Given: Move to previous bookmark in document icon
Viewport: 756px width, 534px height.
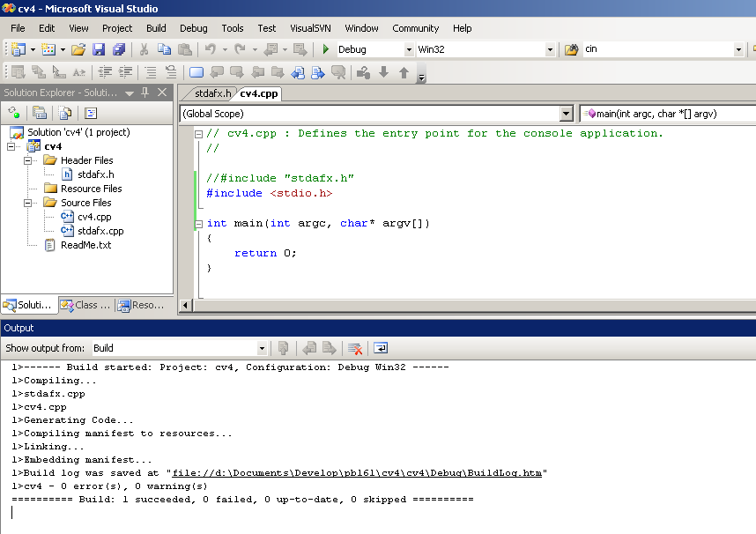Looking at the screenshot, I should pos(298,72).
